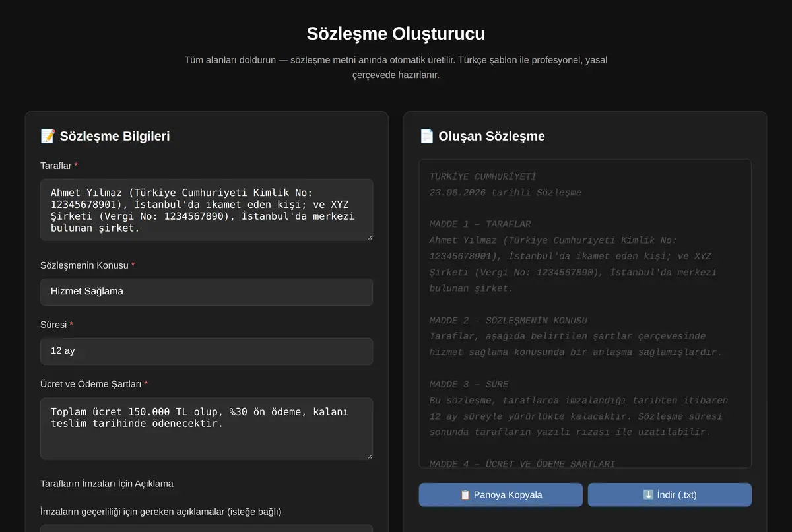The height and width of the screenshot is (532, 792).
Task: Click the 'MADDE 2 – SÖZLEŞMENİN KONUSU' line
Action: coord(508,321)
